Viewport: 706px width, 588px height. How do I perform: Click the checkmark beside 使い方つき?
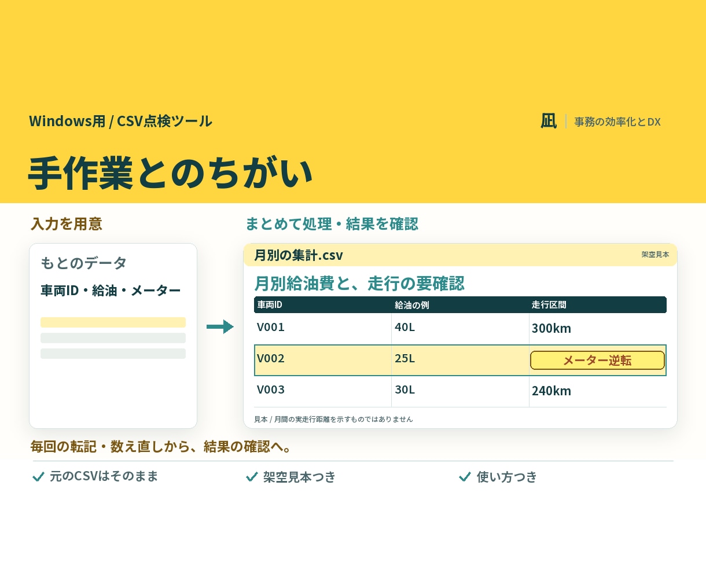click(x=465, y=477)
